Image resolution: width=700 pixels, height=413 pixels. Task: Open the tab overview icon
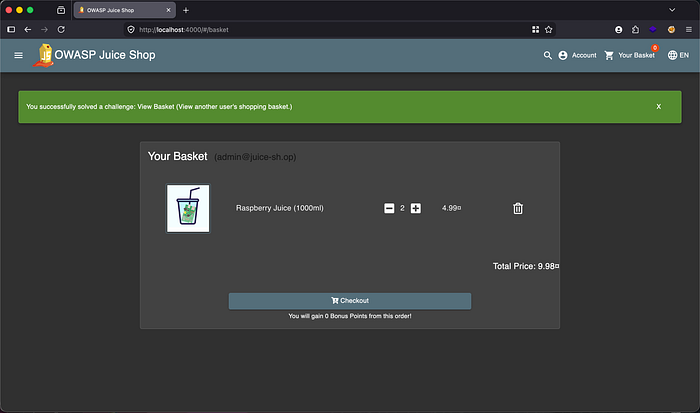[61, 10]
